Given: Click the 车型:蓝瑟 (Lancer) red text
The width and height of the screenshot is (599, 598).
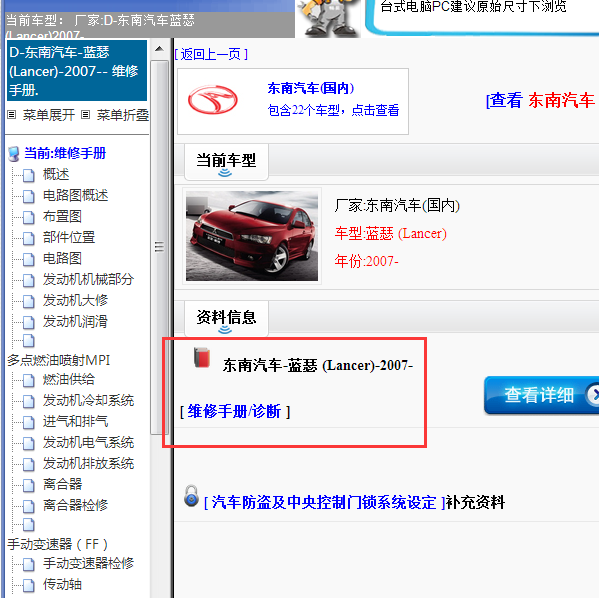Looking at the screenshot, I should coord(390,233).
